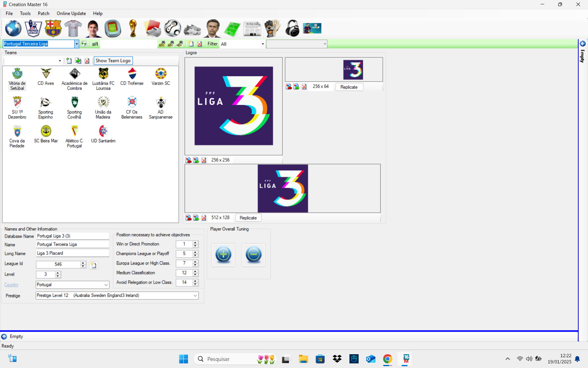
Task: Open the Tools menu
Action: pyautogui.click(x=25, y=13)
